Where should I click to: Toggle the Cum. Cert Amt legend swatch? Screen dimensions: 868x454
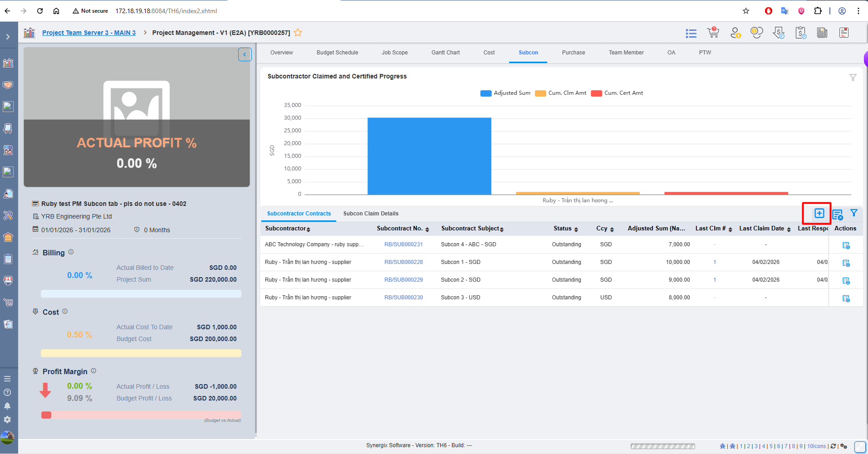click(596, 93)
